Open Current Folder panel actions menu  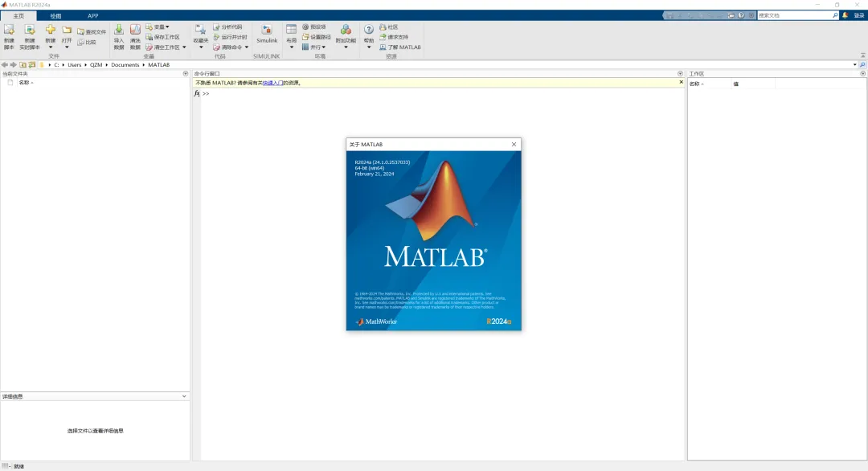coord(186,74)
